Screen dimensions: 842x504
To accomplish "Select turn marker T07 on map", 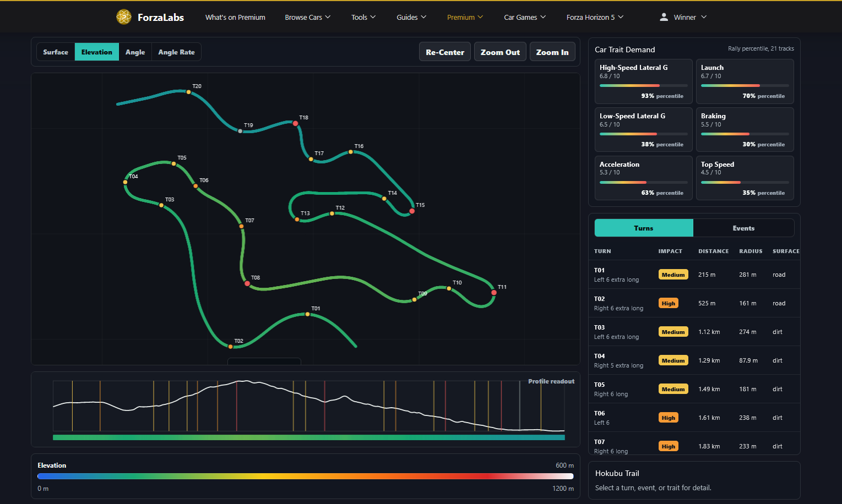I will click(241, 226).
